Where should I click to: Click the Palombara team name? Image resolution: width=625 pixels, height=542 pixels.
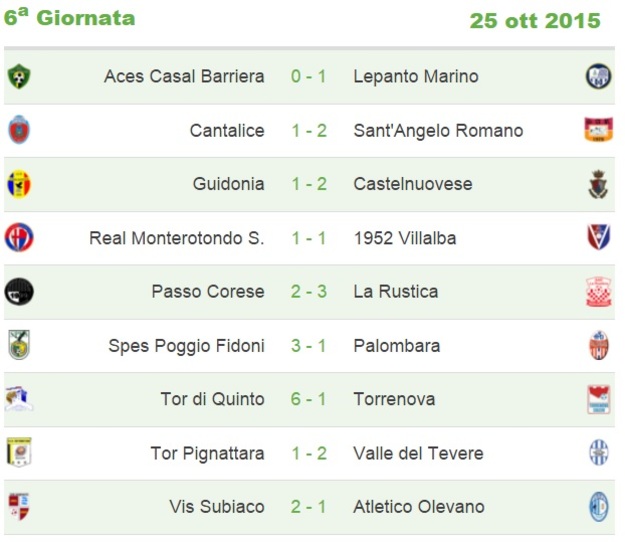click(x=397, y=346)
